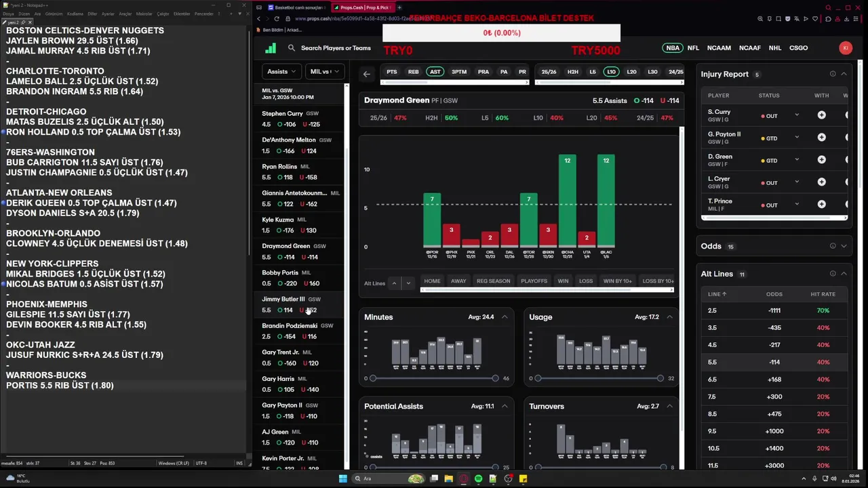Click the browser reload icon
Viewport: 868px width, 488px height.
point(277,19)
